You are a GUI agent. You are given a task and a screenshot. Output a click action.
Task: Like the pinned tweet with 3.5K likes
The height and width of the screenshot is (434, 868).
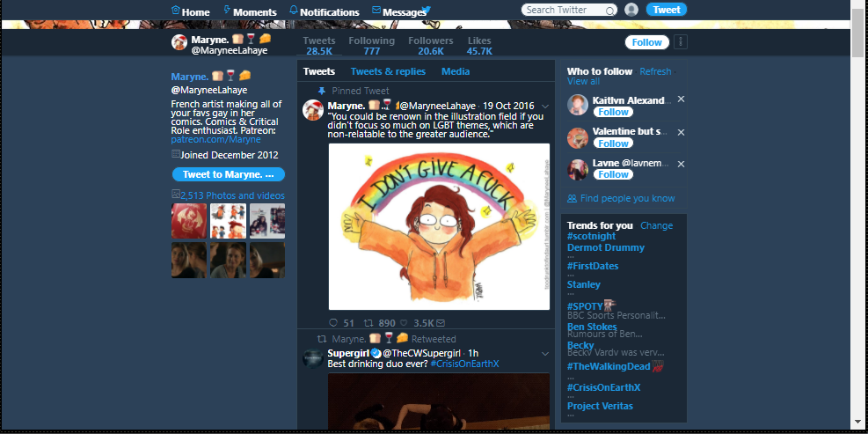coord(404,322)
